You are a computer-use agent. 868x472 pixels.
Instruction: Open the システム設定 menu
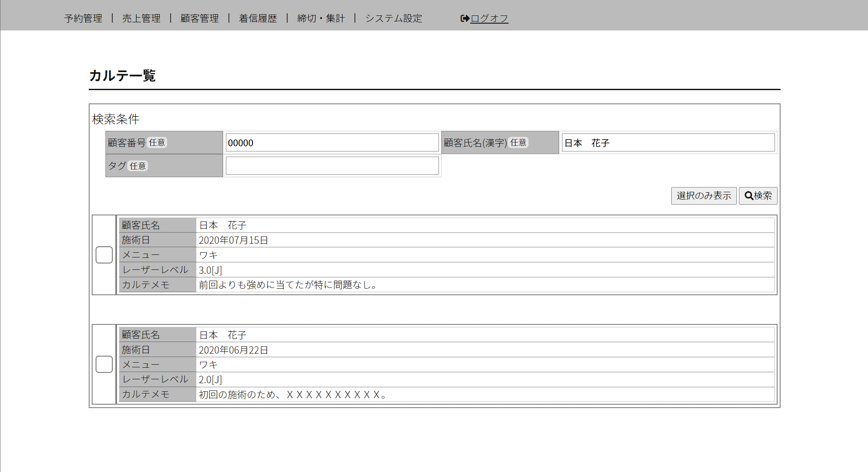point(394,18)
